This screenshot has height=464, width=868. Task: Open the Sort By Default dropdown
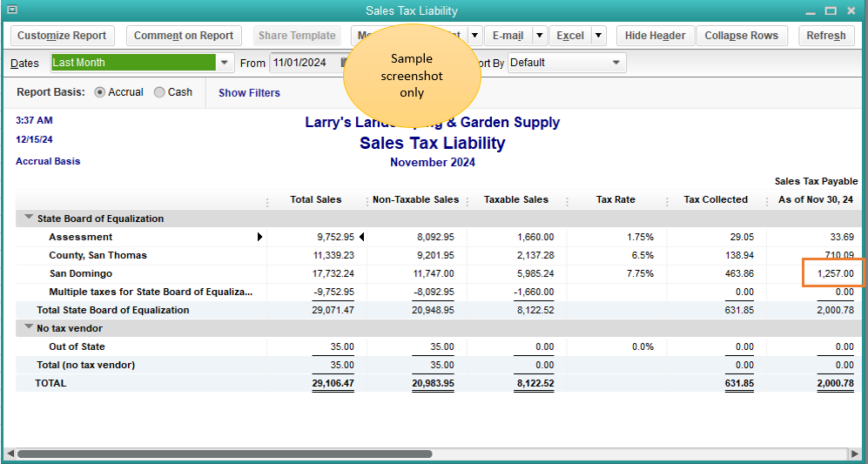[x=617, y=63]
